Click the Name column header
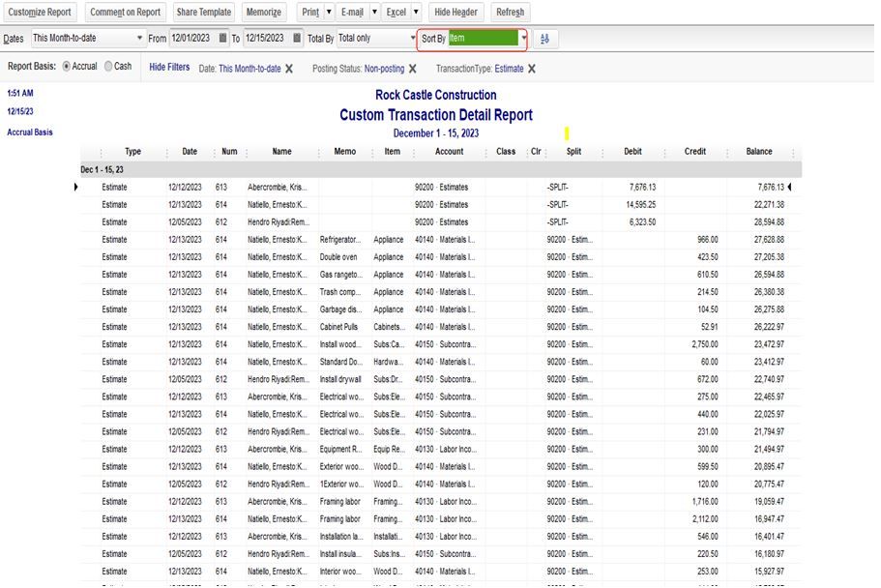This screenshot has height=588, width=881. (x=281, y=152)
